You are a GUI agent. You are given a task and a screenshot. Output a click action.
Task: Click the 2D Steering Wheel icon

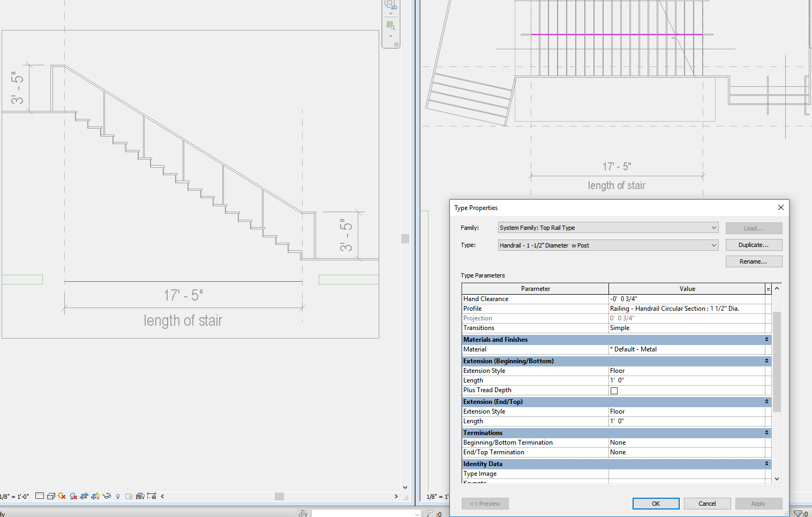(390, 5)
